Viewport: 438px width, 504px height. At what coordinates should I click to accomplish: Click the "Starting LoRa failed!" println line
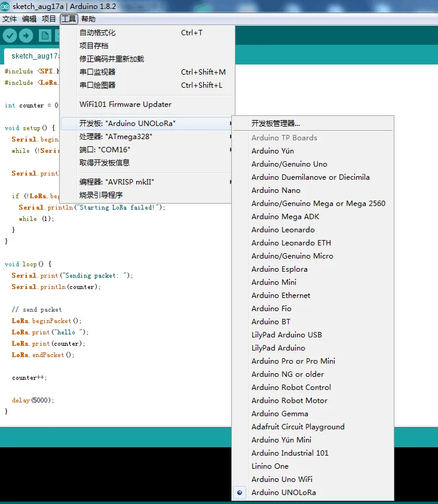[x=92, y=208]
